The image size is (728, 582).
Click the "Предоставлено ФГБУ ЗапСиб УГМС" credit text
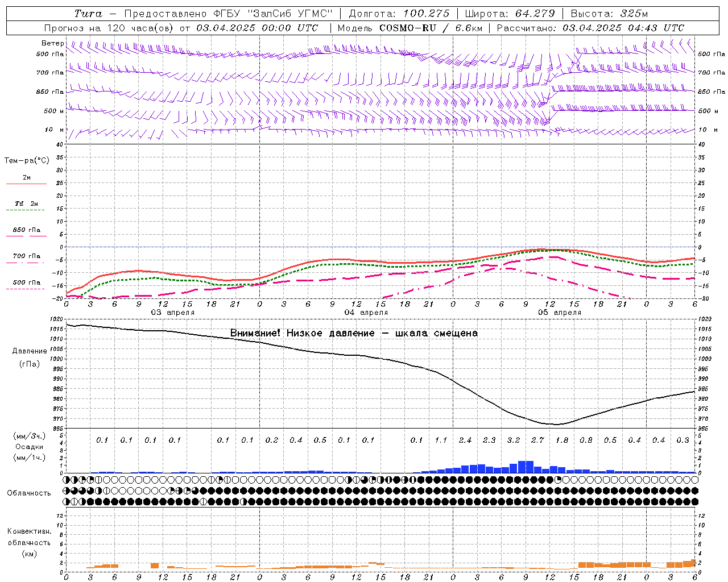(228, 14)
